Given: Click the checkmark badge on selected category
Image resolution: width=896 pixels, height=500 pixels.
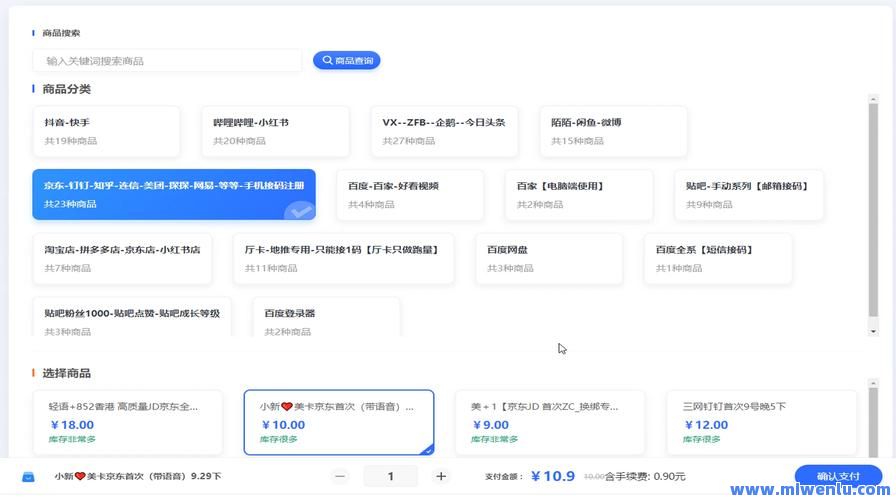Looking at the screenshot, I should (300, 211).
